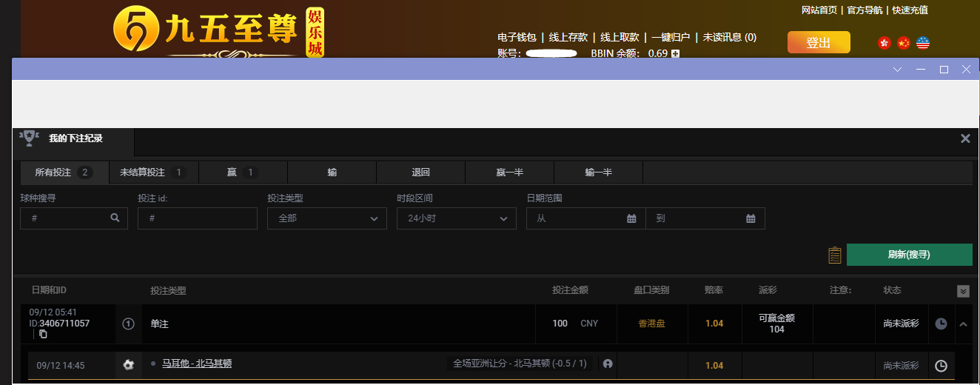
Task: Click the 登出 logout button
Action: pos(819,42)
